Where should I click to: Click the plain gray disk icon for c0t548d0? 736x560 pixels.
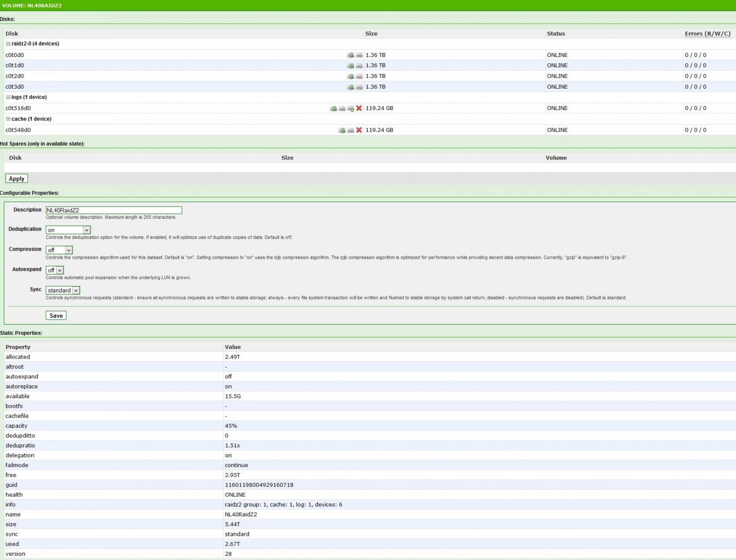tap(351, 130)
